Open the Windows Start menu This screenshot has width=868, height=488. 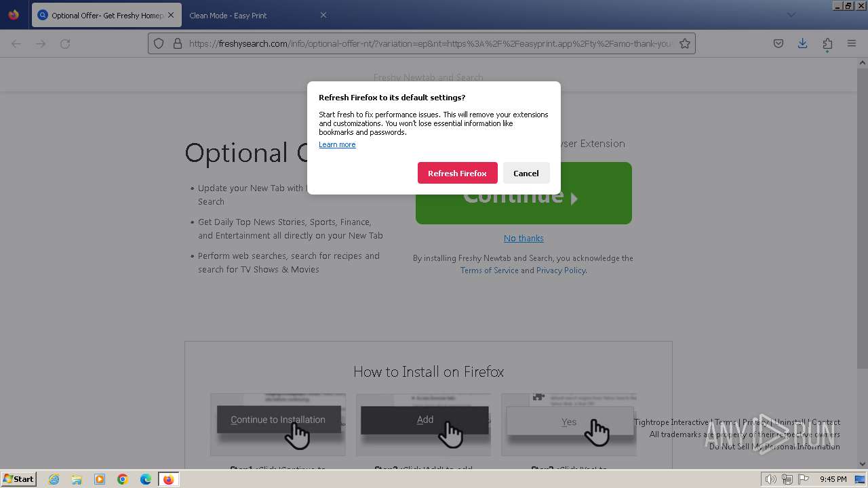[x=18, y=479]
